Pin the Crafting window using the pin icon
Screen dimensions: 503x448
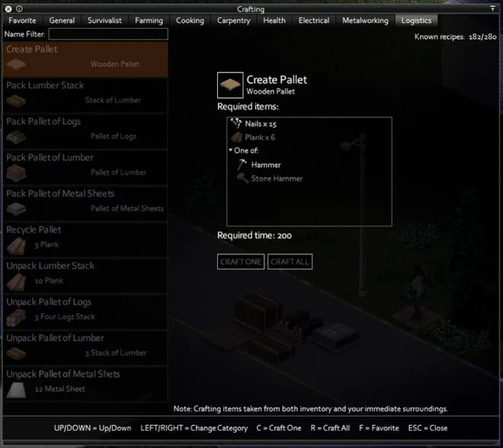[x=492, y=8]
